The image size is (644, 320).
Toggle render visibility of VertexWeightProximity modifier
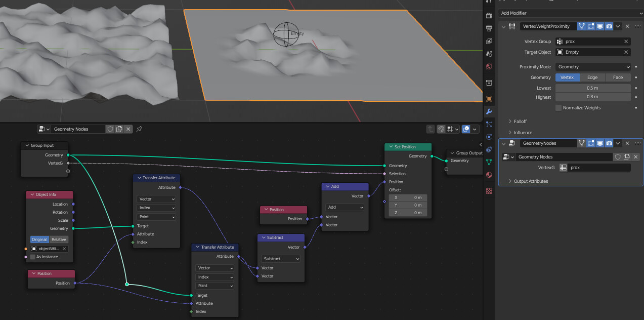[x=609, y=26]
